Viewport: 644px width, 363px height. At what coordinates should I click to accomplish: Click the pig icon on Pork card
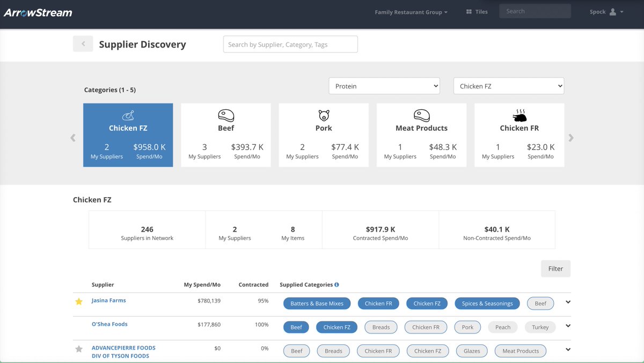point(324,115)
